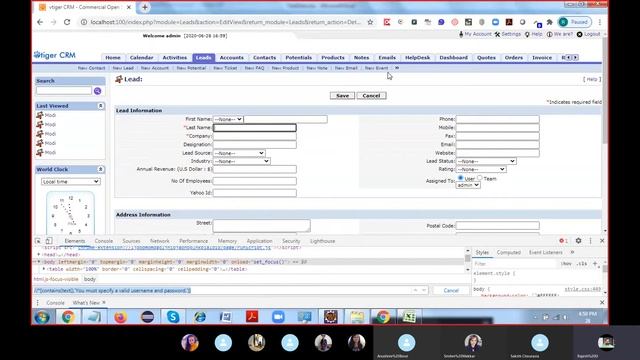Open the lead page Help link
640x360 pixels.
[592, 79]
